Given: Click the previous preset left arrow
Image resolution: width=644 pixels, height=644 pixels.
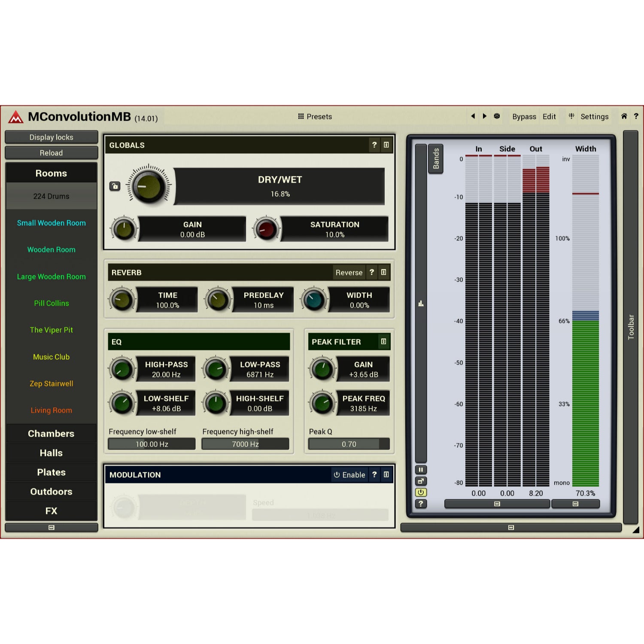Looking at the screenshot, I should point(473,116).
